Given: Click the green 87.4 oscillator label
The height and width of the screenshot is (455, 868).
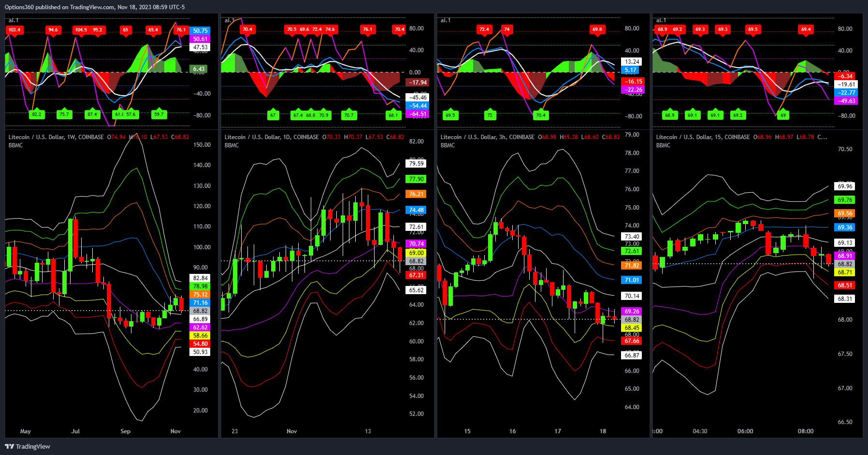Looking at the screenshot, I should pyautogui.click(x=92, y=114).
